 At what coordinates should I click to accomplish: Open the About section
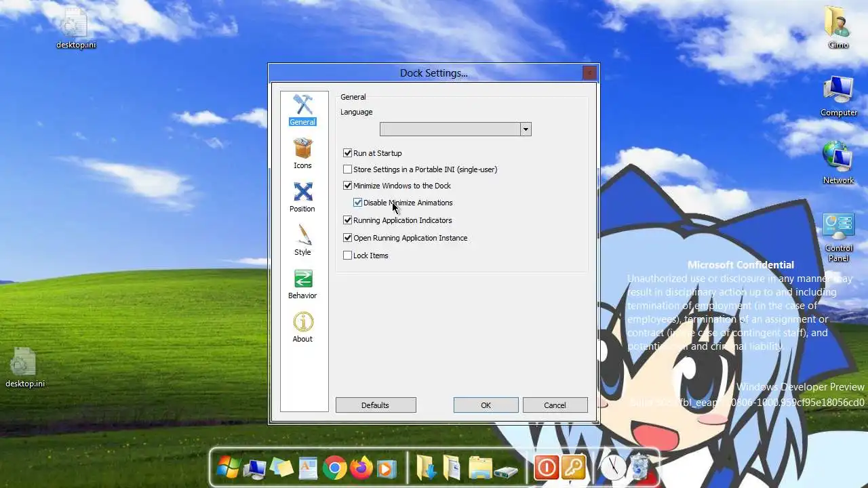click(302, 327)
